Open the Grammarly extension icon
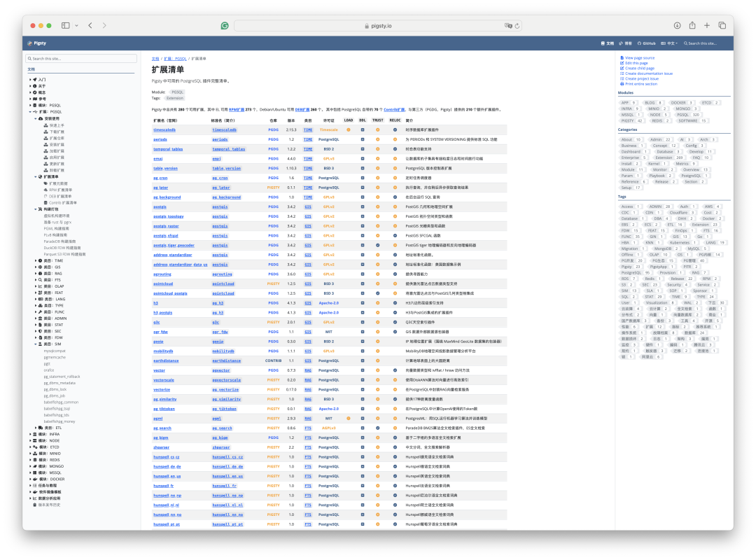 pos(225,26)
